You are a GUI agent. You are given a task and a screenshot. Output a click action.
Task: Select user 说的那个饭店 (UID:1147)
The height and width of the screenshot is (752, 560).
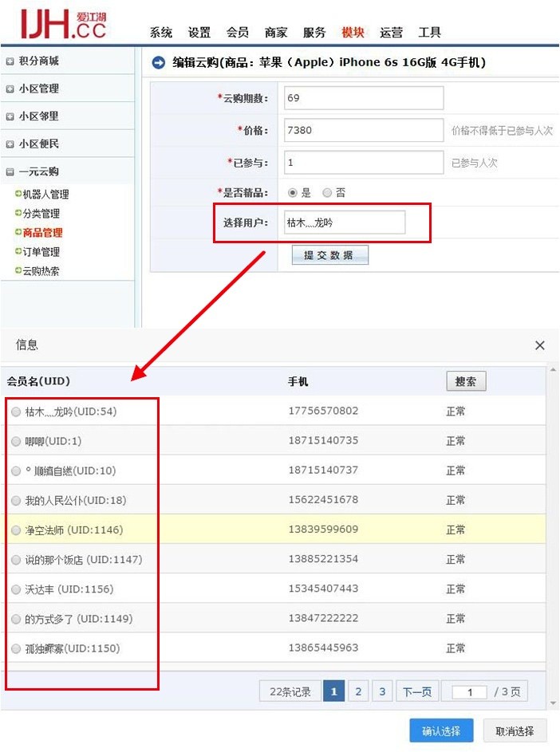click(x=16, y=560)
